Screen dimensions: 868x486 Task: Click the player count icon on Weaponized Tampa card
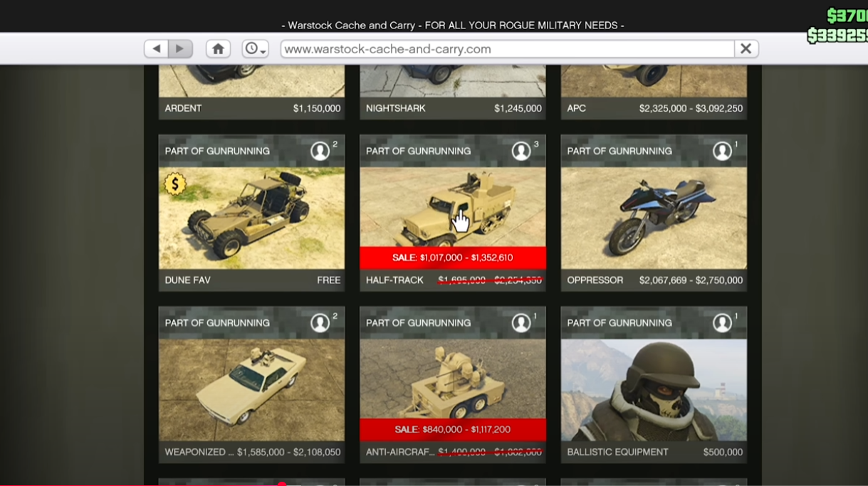pos(320,322)
